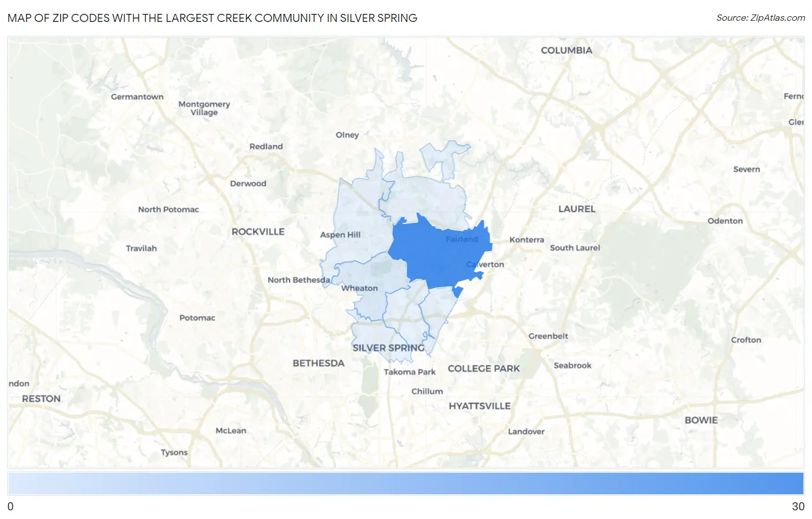Click the BETHESDA city label

[x=318, y=363]
